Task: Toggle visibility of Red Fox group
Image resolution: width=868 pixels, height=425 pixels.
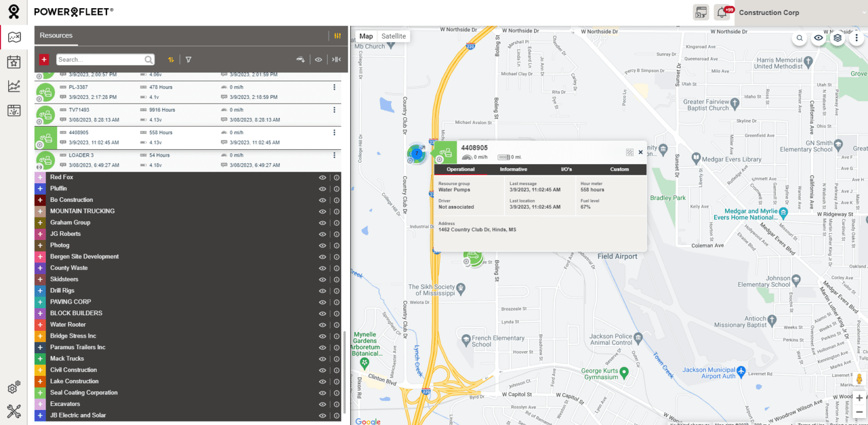Action: pyautogui.click(x=323, y=178)
